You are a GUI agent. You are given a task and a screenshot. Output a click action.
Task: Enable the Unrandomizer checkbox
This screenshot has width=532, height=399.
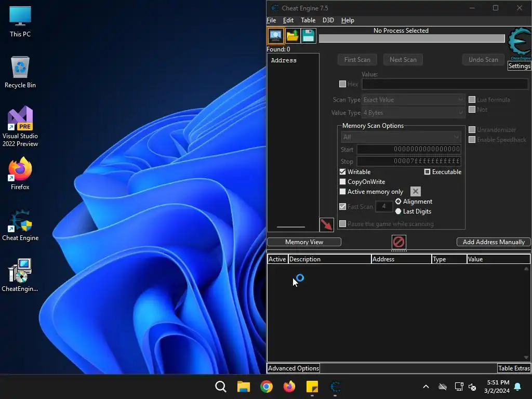click(472, 129)
